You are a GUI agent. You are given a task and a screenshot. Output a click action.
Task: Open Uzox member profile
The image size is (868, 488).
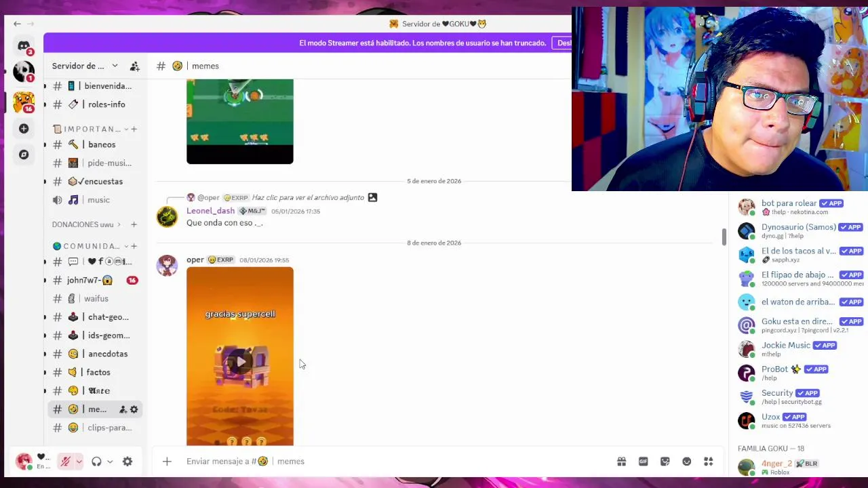[800, 420]
